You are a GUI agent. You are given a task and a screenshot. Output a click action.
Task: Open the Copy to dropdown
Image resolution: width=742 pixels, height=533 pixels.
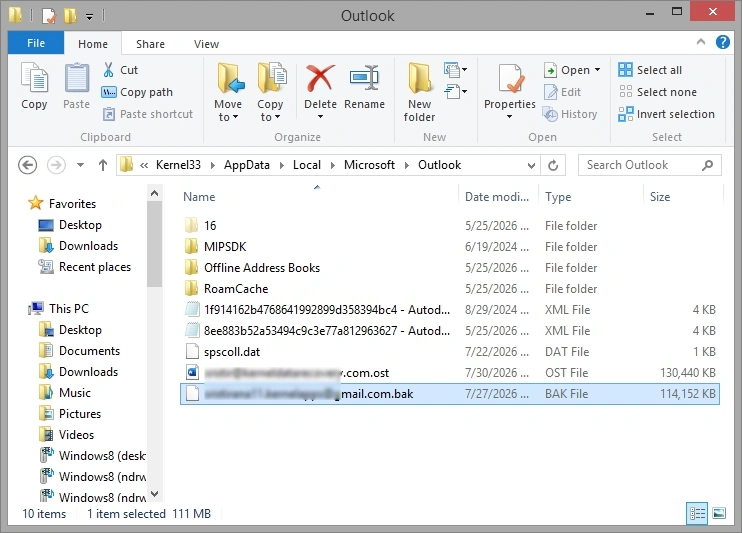270,92
